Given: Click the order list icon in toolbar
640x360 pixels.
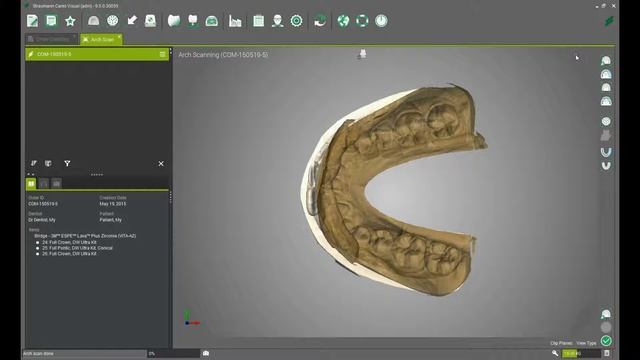Looking at the screenshot, I should coord(51,21).
